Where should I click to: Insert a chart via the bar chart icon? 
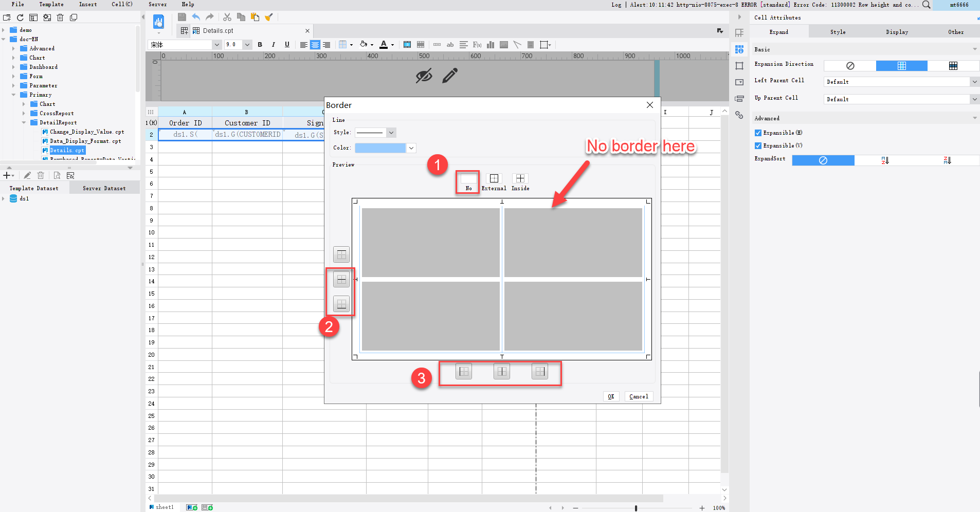[x=491, y=45]
